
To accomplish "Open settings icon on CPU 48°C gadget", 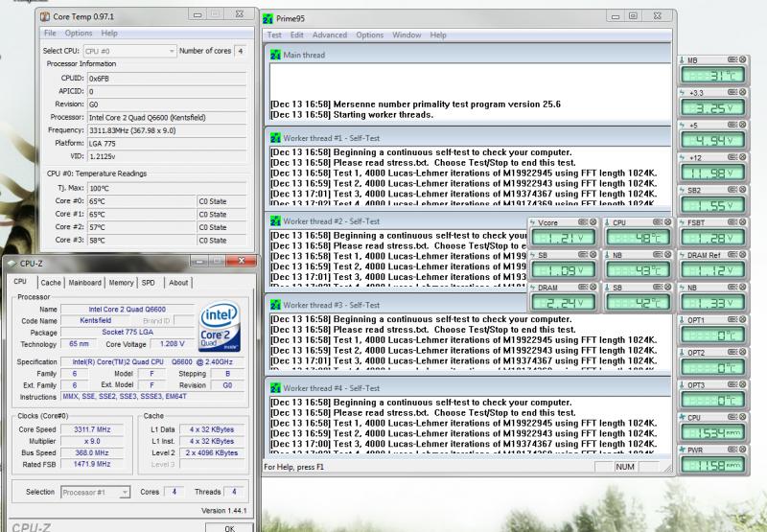I will tap(658, 222).
